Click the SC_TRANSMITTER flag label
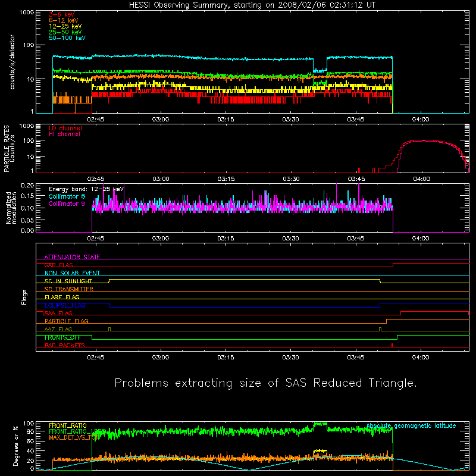Image resolution: width=476 pixels, height=476 pixels. click(69, 289)
